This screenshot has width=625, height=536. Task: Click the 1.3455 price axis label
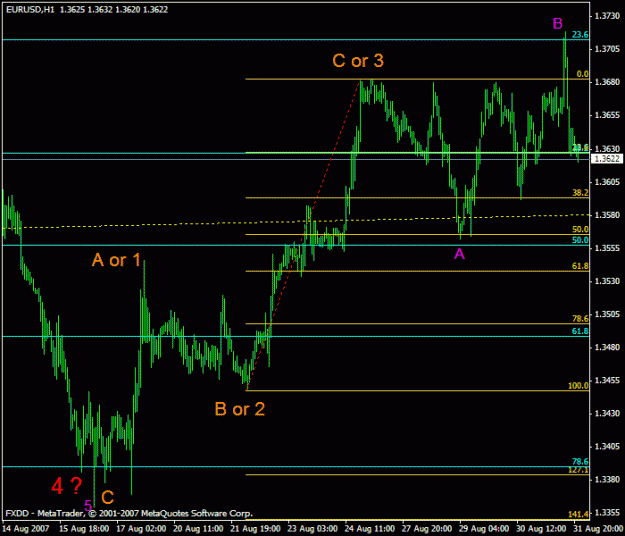pos(607,380)
